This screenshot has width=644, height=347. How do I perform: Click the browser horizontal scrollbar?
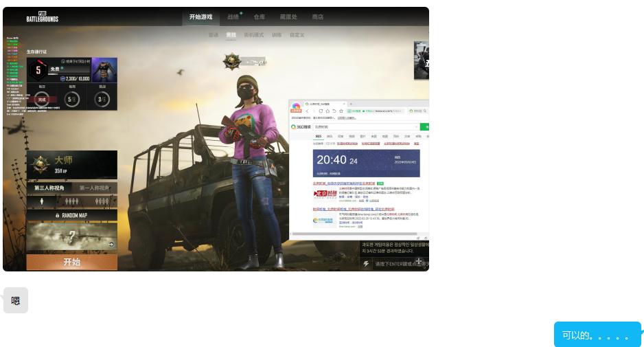[354, 234]
